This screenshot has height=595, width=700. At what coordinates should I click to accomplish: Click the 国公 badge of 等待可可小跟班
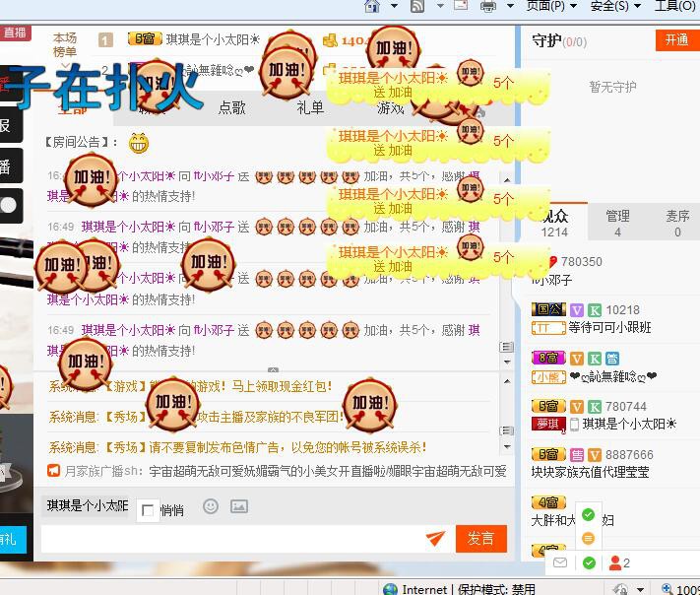pos(548,309)
